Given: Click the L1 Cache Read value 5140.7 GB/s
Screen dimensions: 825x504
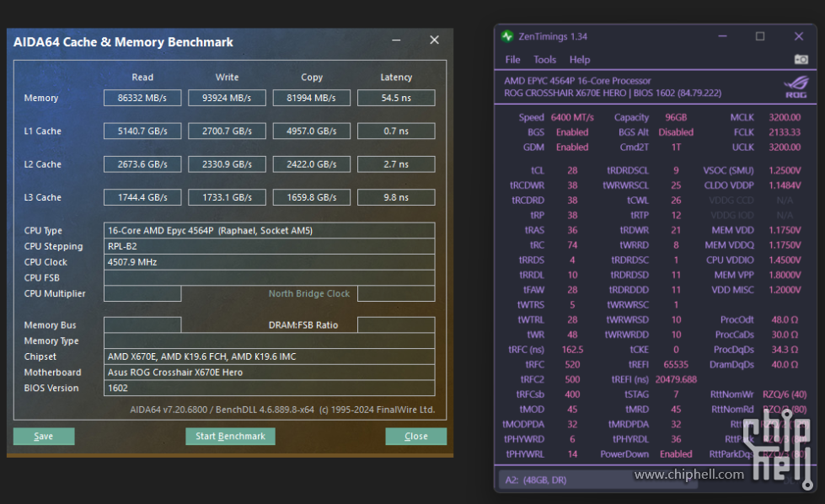Looking at the screenshot, I should coord(142,131).
